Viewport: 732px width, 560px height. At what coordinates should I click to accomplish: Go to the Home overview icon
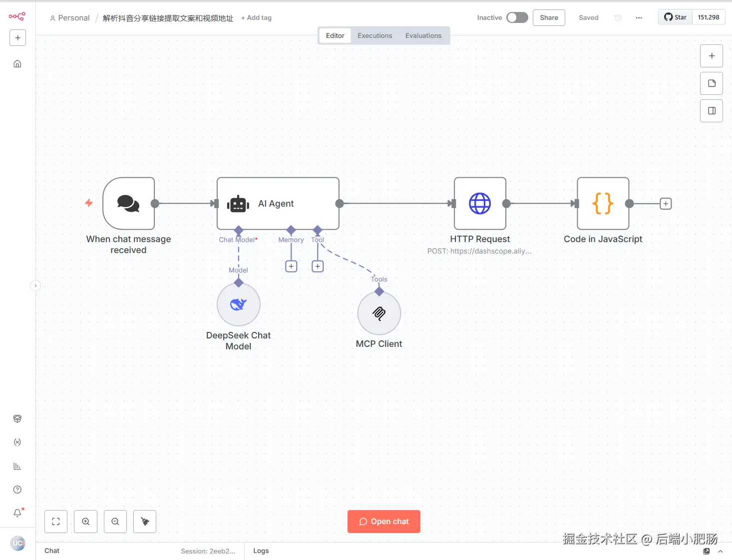(x=17, y=64)
